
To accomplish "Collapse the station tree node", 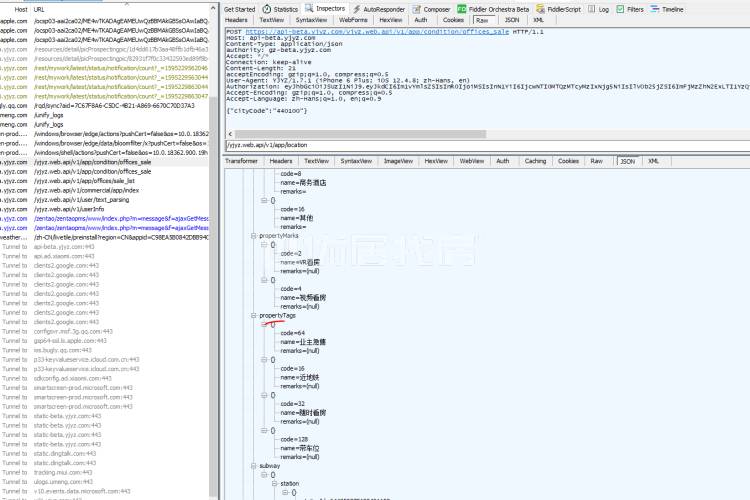I will (275, 484).
